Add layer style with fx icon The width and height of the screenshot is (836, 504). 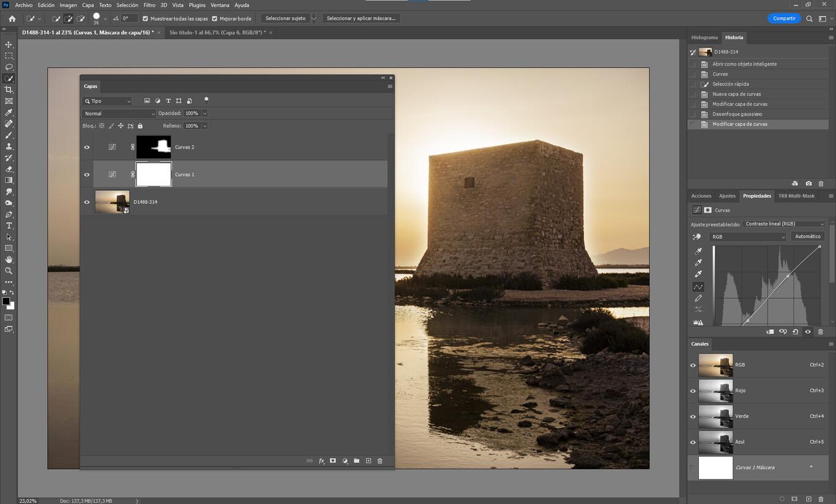321,461
